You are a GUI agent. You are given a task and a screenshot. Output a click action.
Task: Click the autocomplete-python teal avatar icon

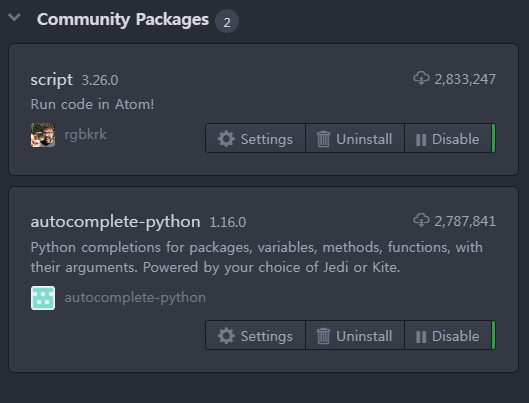pos(43,298)
